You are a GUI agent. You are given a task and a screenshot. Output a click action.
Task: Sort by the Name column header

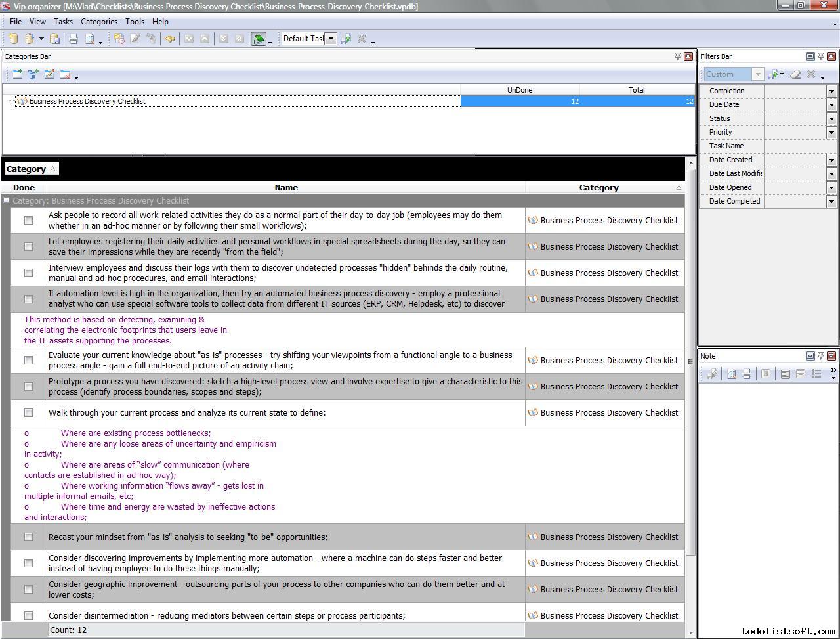click(x=286, y=188)
